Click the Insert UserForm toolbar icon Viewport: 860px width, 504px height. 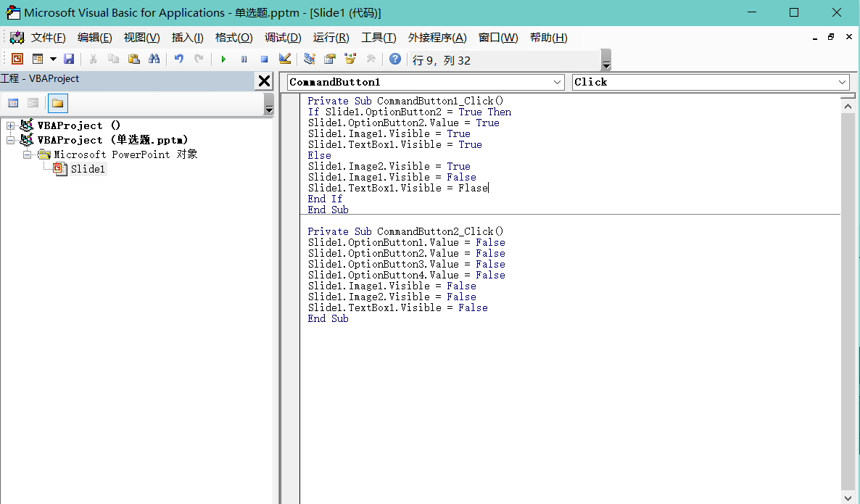(37, 59)
